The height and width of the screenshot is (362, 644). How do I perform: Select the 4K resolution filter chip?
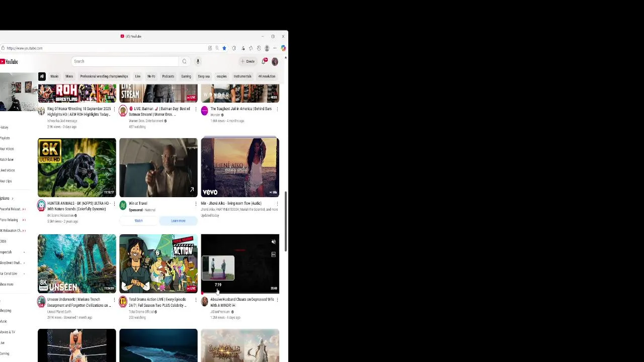coord(267,76)
